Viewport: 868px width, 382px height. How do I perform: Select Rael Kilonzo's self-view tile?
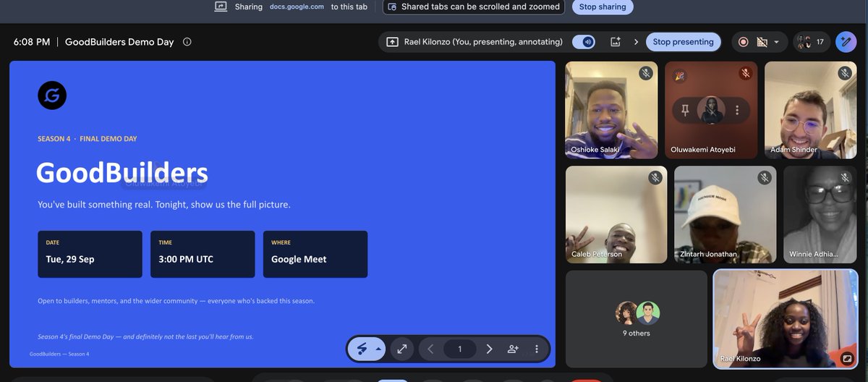[785, 319]
